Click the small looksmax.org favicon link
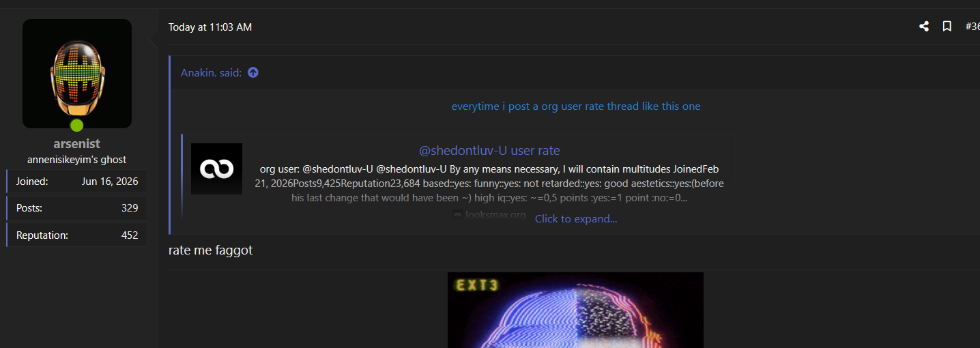Screen dimensions: 980x348 tap(490, 214)
